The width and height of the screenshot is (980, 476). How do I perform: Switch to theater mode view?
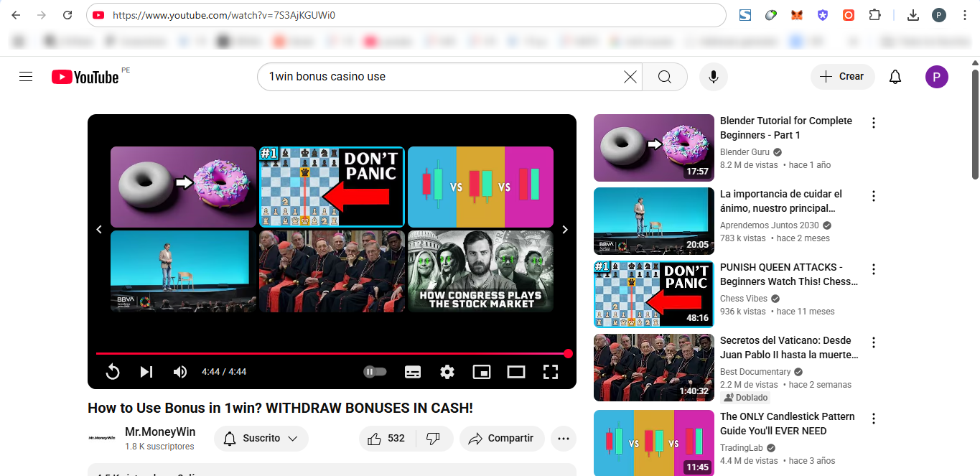[x=516, y=372]
